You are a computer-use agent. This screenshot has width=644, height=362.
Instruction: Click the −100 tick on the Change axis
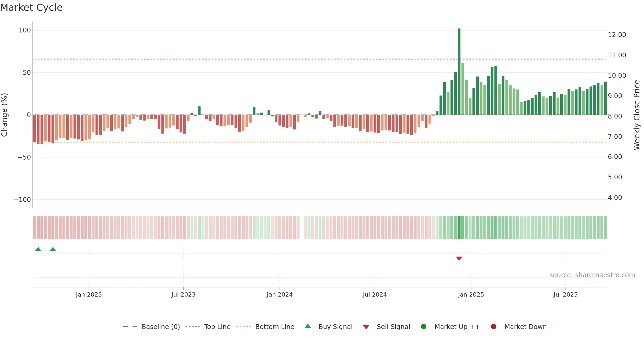pos(22,200)
